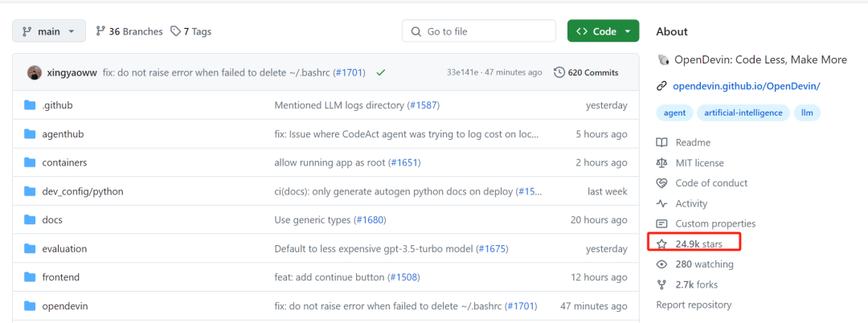This screenshot has width=868, height=323.
Task: Click the opendevin folder icon
Action: 30,306
